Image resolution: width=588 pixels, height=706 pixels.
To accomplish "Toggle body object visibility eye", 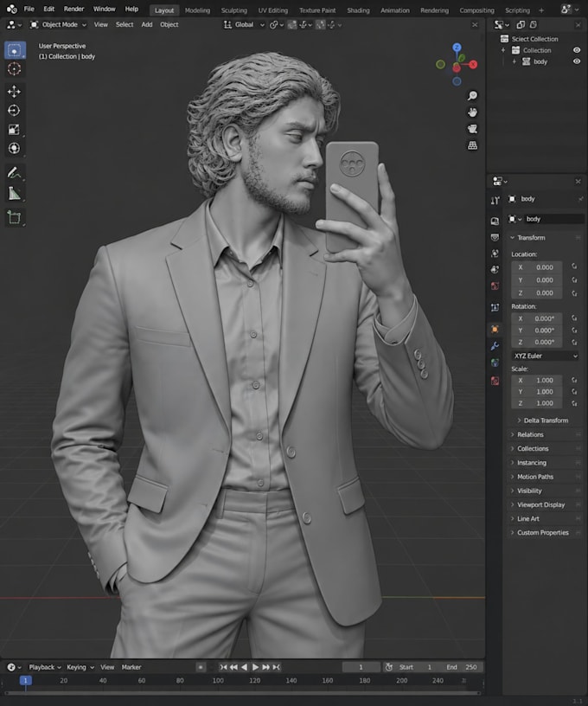I will pos(576,61).
